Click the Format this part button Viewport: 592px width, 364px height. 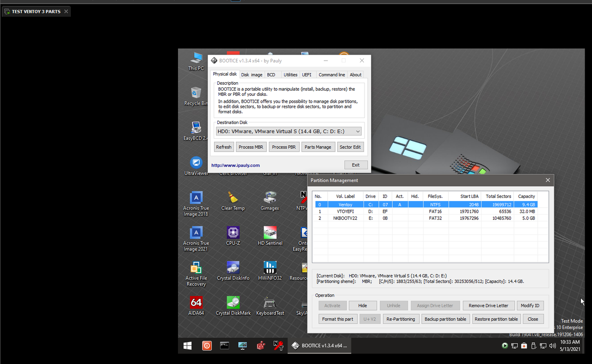(338, 319)
